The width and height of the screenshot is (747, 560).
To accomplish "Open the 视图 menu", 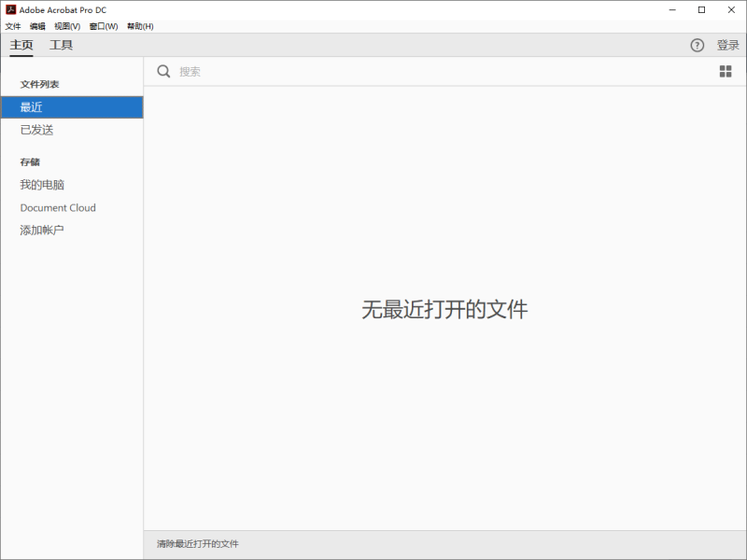I will [69, 26].
